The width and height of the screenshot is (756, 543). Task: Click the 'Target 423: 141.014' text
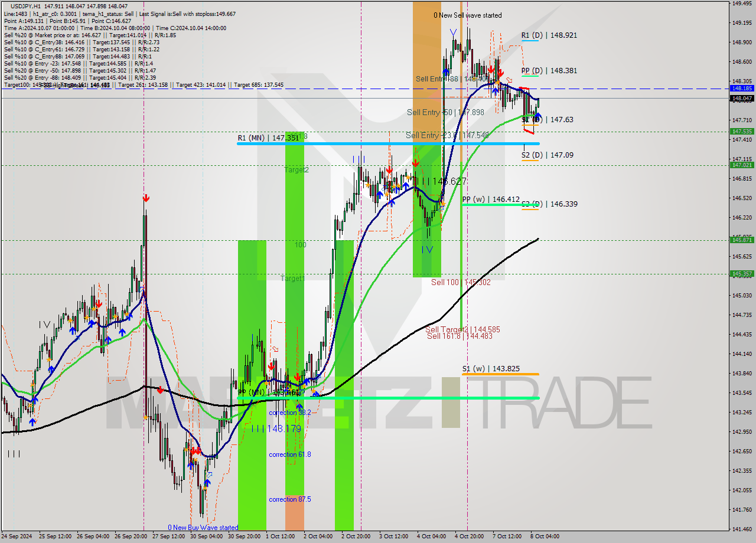click(201, 85)
